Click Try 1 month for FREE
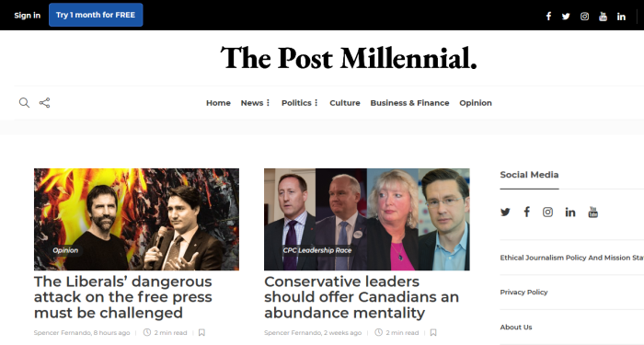Screen dimensions: 644x345 96,15
